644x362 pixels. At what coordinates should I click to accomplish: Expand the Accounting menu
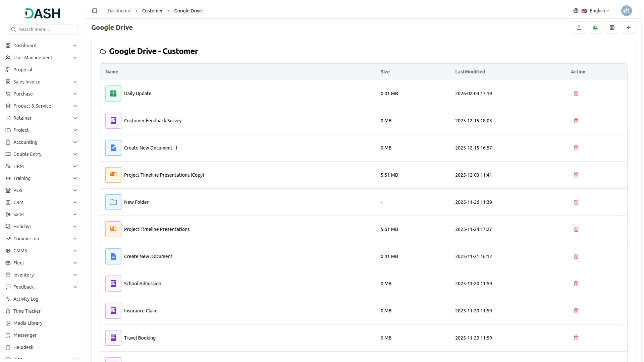point(42,142)
